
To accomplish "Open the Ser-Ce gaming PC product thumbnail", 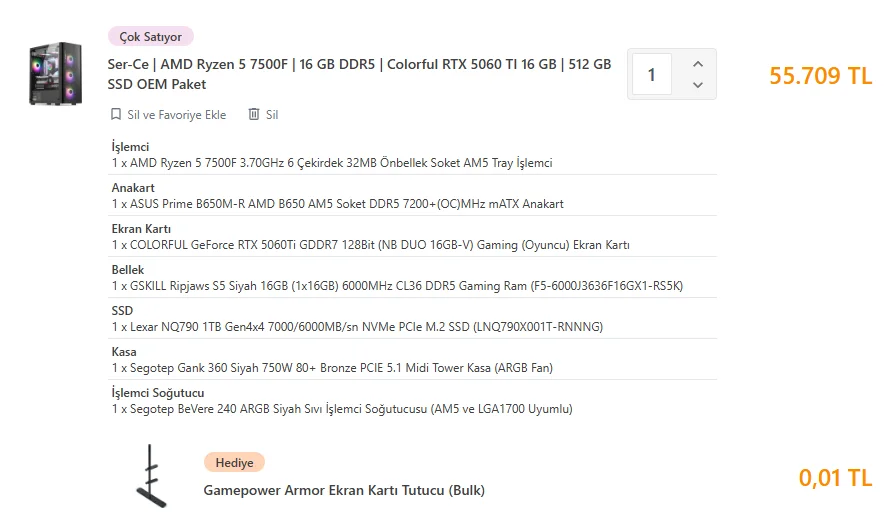I will [x=55, y=74].
